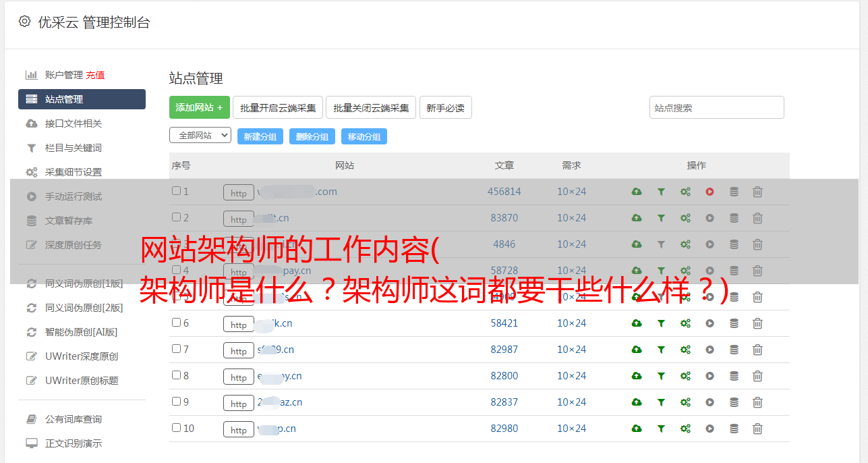This screenshot has width=868, height=463.
Task: Select the checkbox next to number 6
Action: click(x=176, y=323)
